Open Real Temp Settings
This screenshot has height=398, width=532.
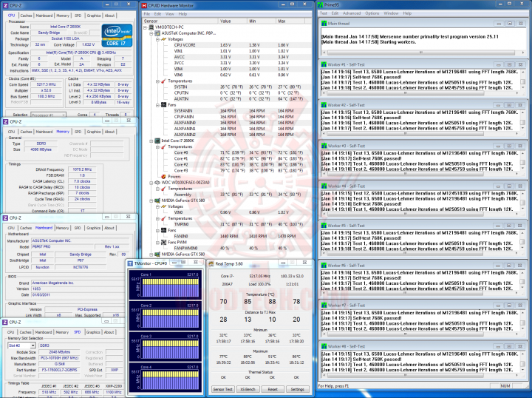(x=298, y=389)
